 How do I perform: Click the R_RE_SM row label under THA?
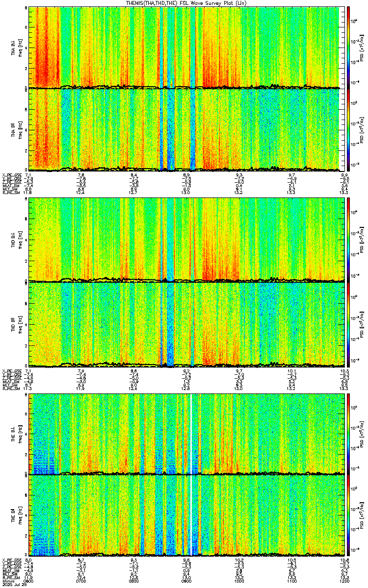point(11,192)
